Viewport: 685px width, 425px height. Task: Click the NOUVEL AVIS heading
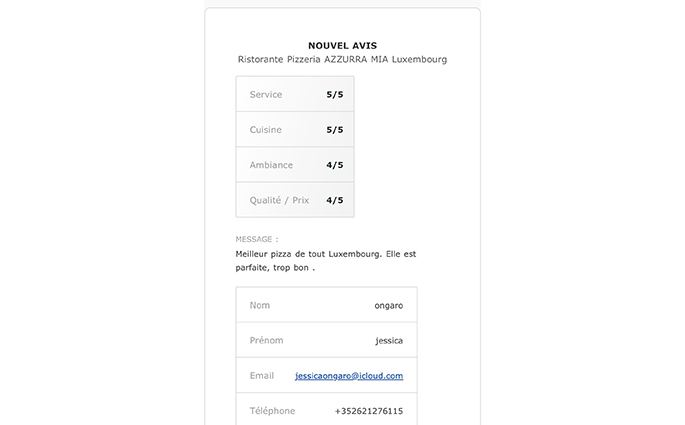[342, 45]
